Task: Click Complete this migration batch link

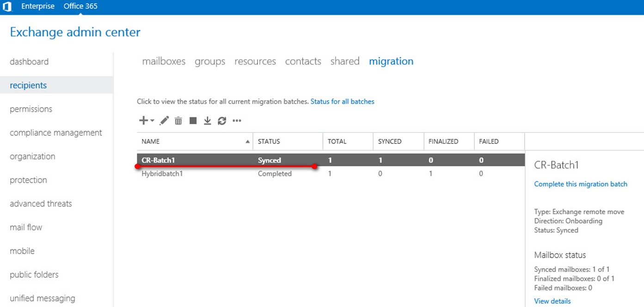Action: pos(581,184)
